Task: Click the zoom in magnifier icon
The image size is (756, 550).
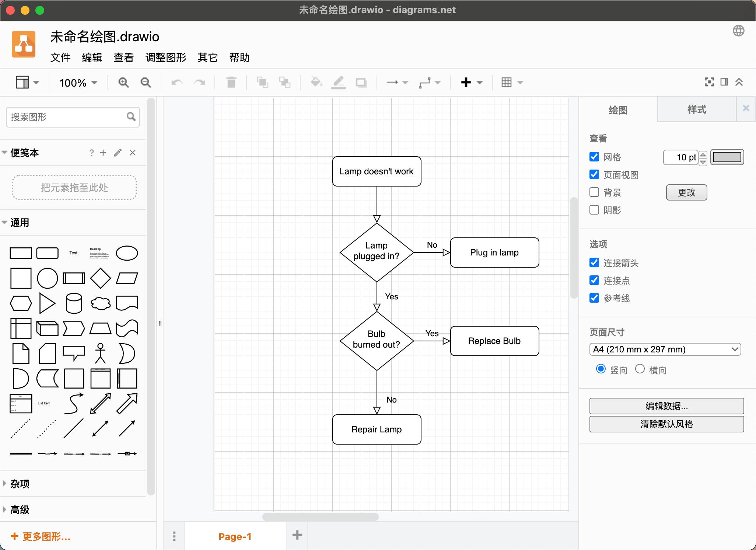Action: (123, 83)
